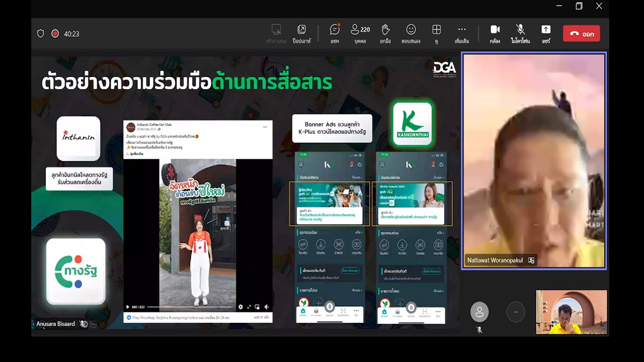Click the muted mic icon under the avatar
The image size is (644, 362).
coord(479,330)
